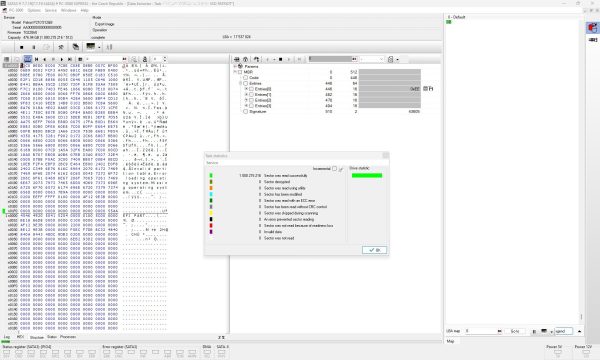Click the green drive statistic progress bar
This screenshot has width=600, height=360.
click(367, 176)
